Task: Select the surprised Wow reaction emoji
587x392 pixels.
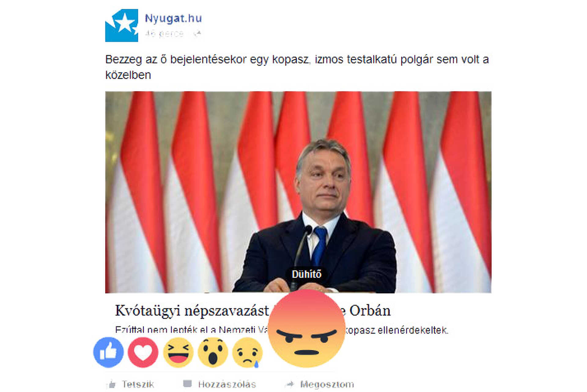Action: tap(213, 352)
